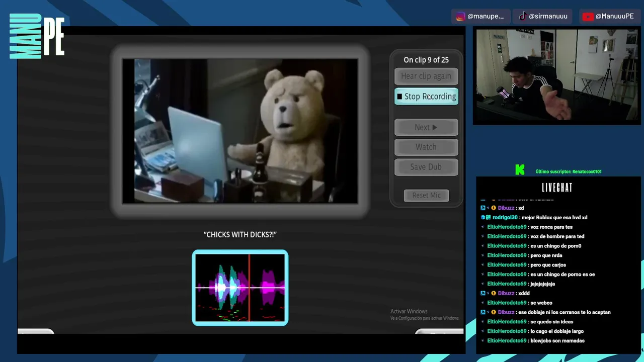The height and width of the screenshot is (362, 644).
Task: Select the chat message "voz ronca para tes"
Action: pyautogui.click(x=551, y=227)
